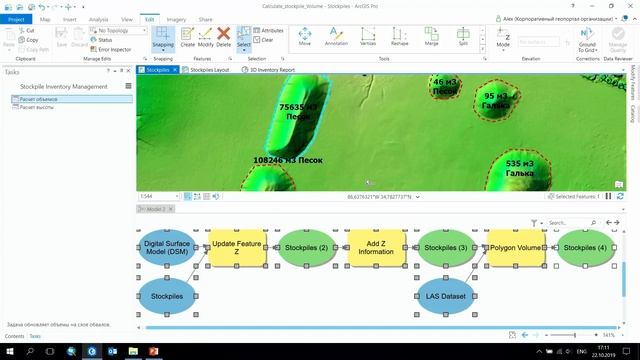Toggle the Elevation Mode button
Screen dimensions: 640x360
click(503, 38)
